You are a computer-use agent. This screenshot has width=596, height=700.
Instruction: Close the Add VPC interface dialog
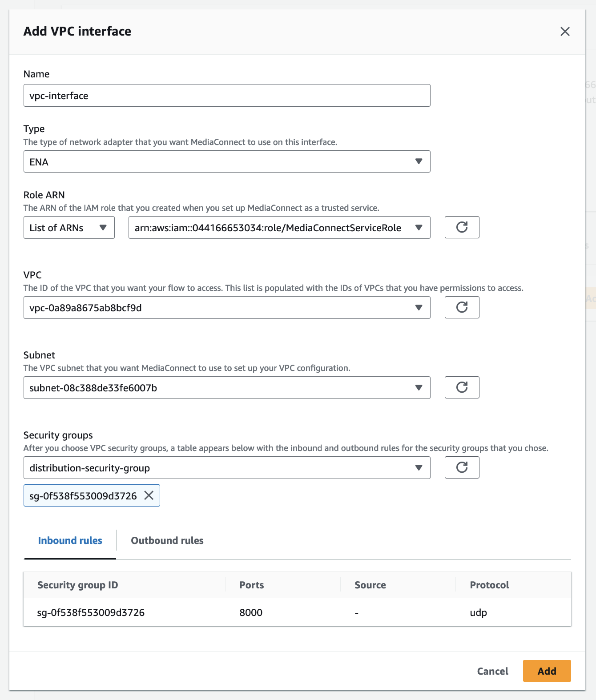tap(565, 32)
